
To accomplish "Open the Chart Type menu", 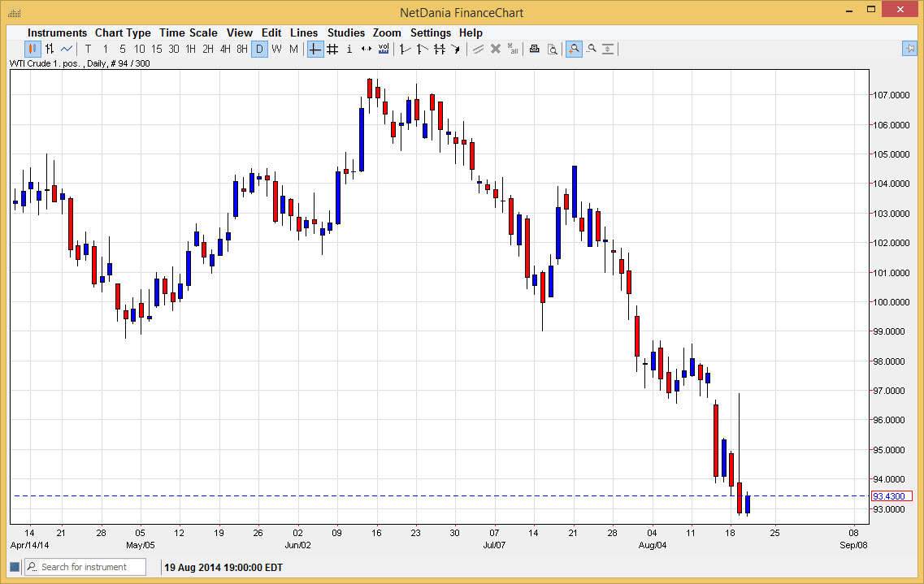I will (x=123, y=32).
